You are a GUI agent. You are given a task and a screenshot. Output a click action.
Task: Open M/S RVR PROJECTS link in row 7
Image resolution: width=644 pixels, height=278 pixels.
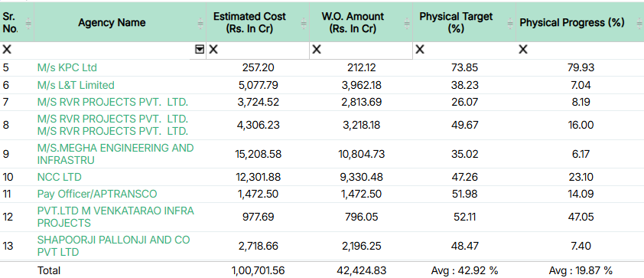click(112, 102)
